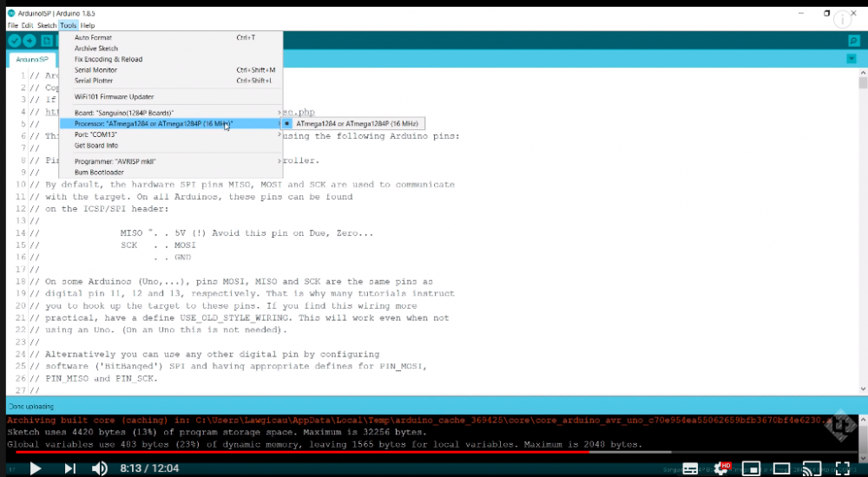Select ATmega1284 or ATmega1284P (16 MHz) option

[354, 123]
